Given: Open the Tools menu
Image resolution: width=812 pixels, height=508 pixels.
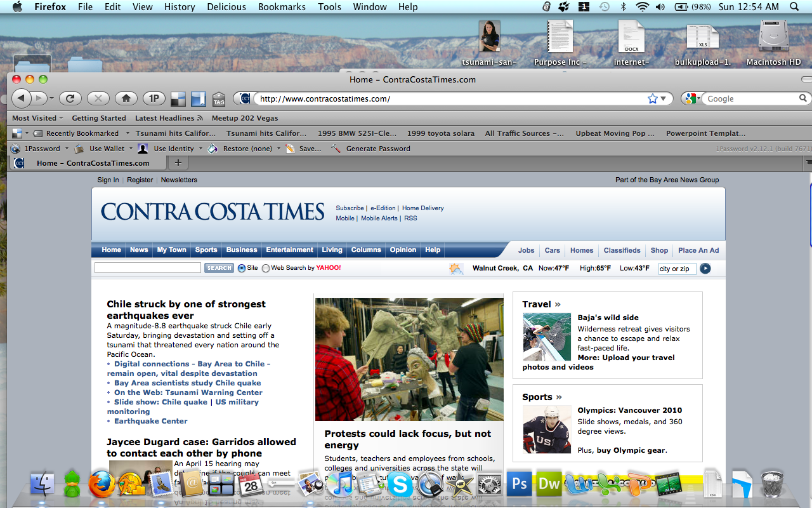Looking at the screenshot, I should point(329,7).
